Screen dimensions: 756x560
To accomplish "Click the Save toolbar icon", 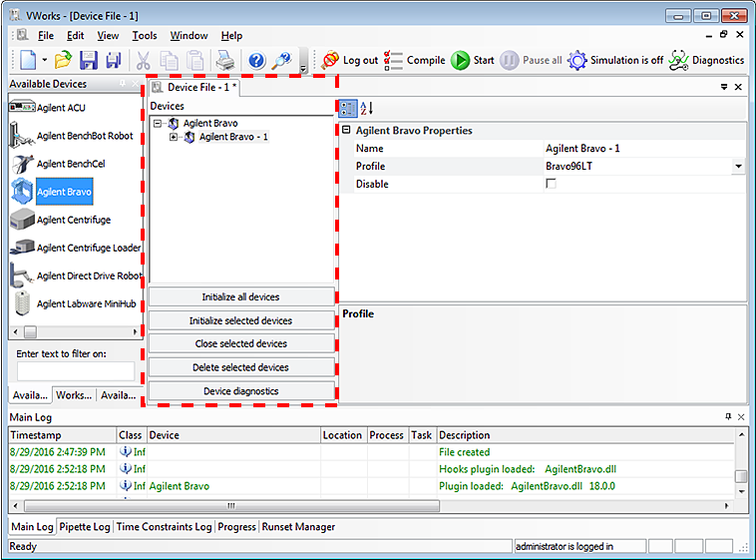I will pos(88,60).
